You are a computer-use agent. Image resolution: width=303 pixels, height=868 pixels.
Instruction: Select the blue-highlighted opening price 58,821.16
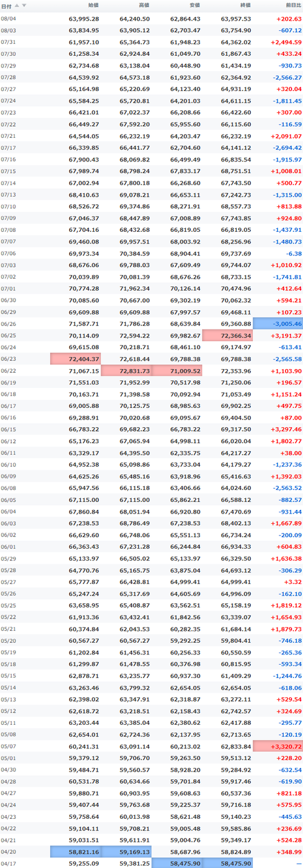tap(76, 852)
